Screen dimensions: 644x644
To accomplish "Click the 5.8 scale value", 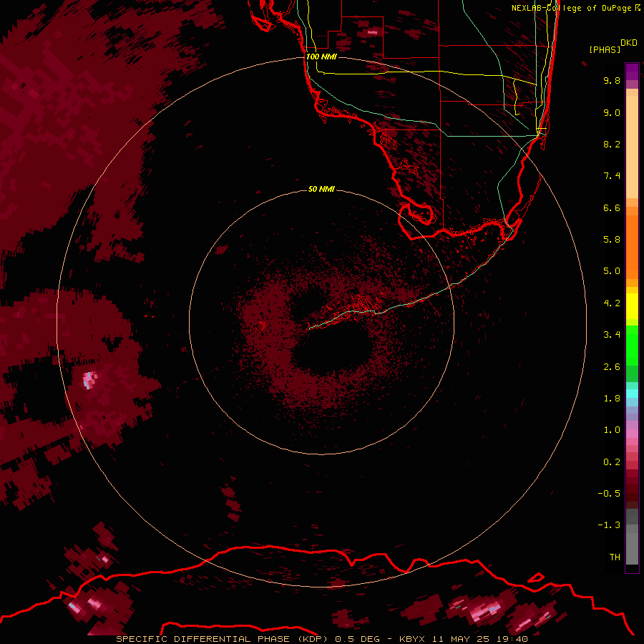I will 612,240.
